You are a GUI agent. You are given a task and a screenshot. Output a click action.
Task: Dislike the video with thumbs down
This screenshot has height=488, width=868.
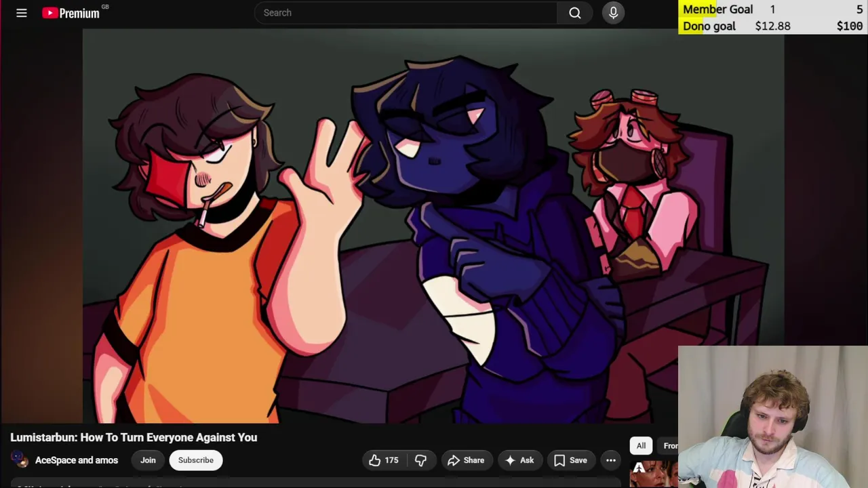point(420,460)
